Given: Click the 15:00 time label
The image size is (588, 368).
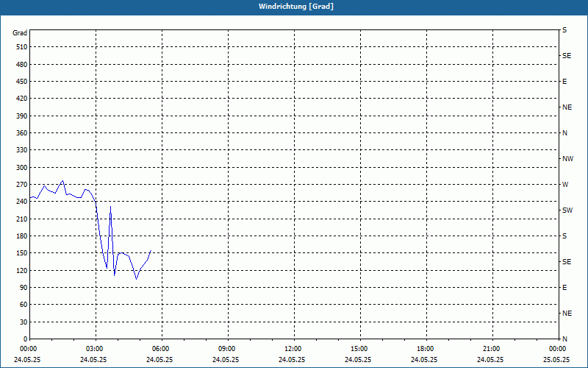Looking at the screenshot, I should click(x=359, y=349).
